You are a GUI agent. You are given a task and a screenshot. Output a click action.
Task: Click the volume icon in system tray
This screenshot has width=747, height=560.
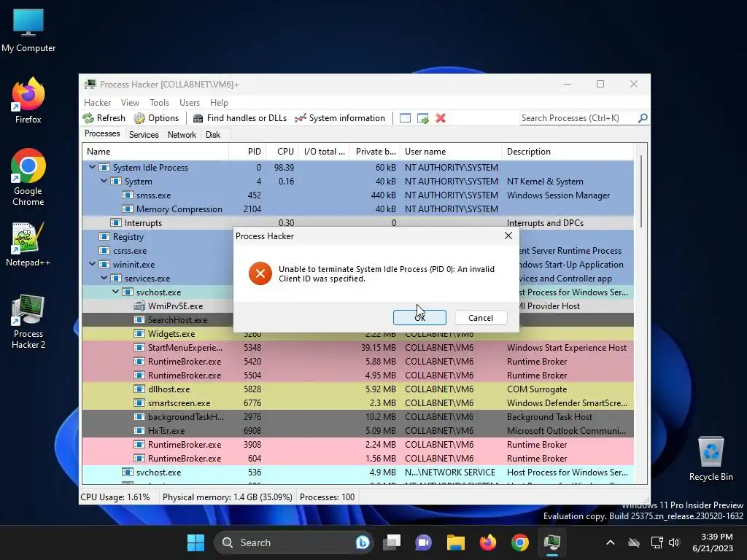pos(673,542)
